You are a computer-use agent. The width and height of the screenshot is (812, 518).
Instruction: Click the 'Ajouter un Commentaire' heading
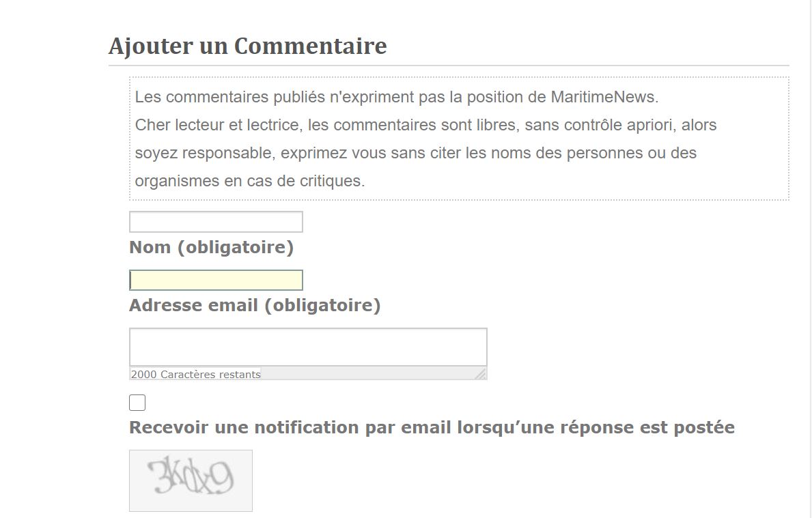[x=247, y=46]
